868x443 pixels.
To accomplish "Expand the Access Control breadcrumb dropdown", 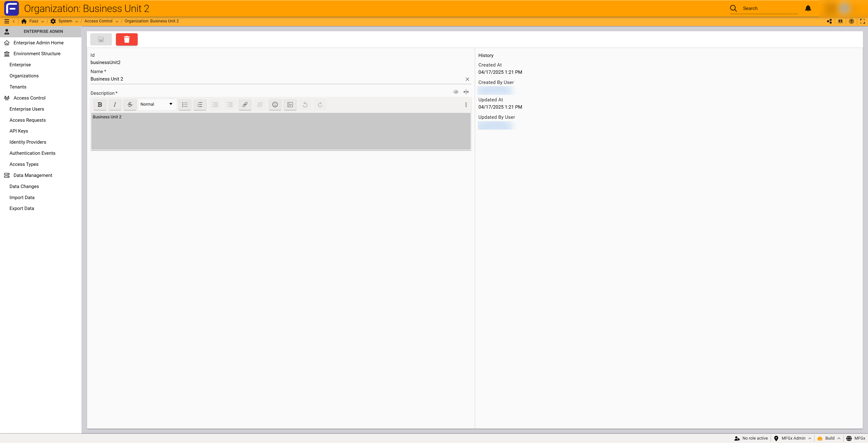I will pyautogui.click(x=117, y=21).
